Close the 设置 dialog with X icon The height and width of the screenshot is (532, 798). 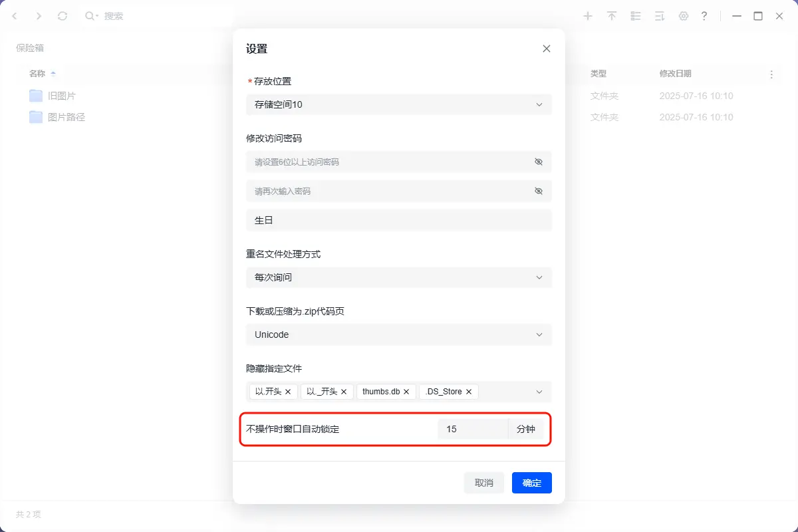[547, 49]
